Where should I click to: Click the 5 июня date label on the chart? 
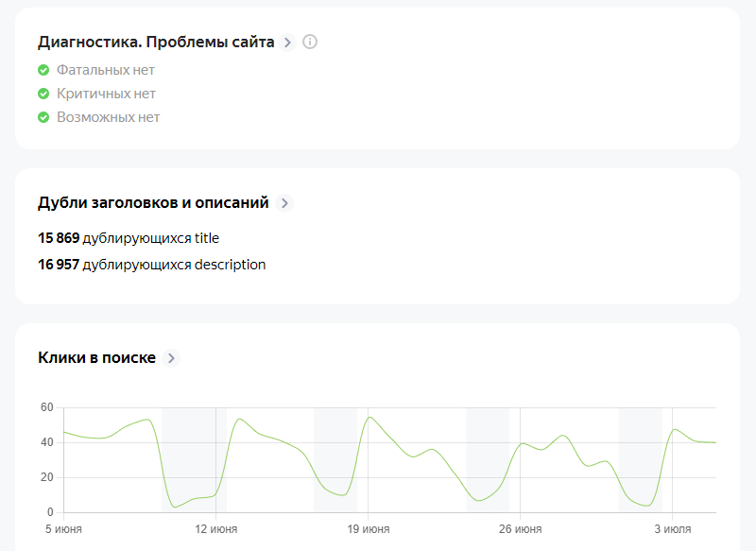pos(64,528)
